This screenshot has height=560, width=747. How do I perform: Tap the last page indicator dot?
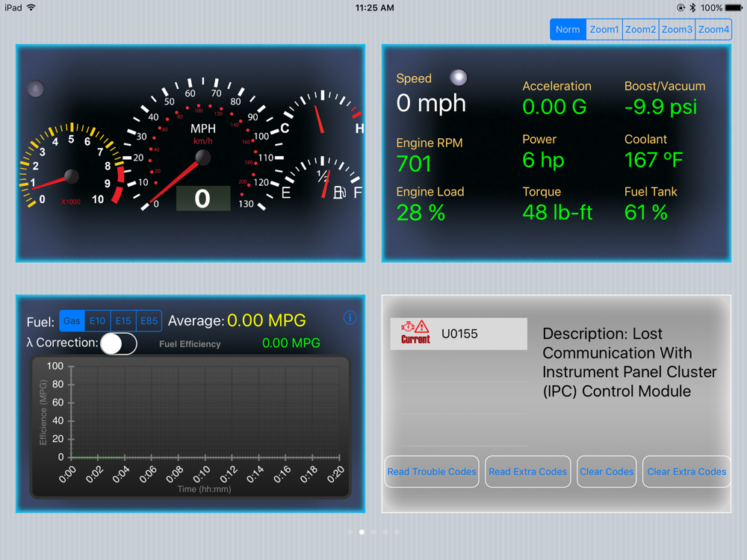click(x=397, y=532)
